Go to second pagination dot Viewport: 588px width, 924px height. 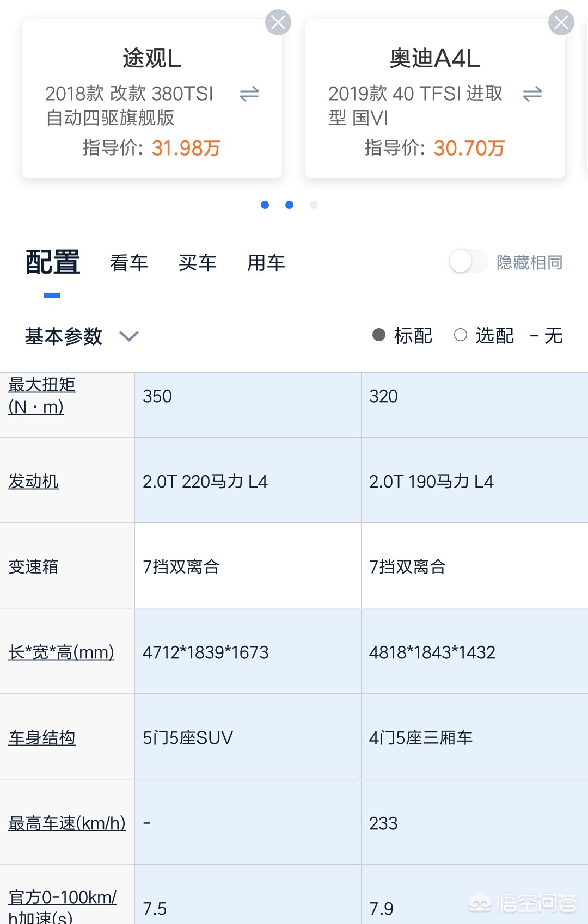(290, 205)
